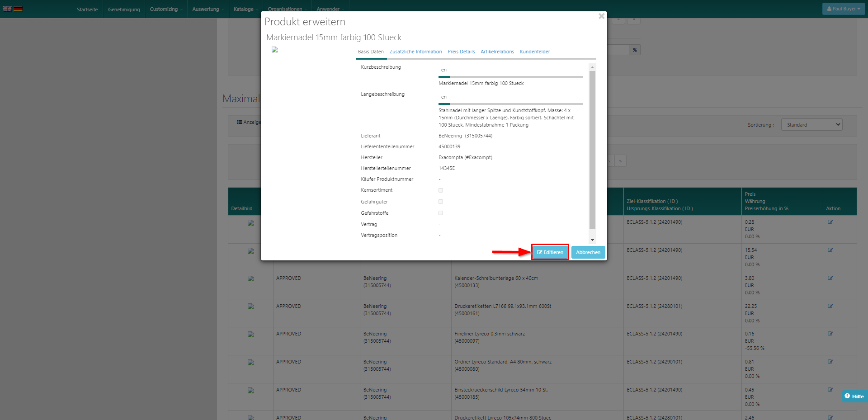Expand the Customizing navigation menu
The width and height of the screenshot is (868, 420).
pyautogui.click(x=164, y=9)
